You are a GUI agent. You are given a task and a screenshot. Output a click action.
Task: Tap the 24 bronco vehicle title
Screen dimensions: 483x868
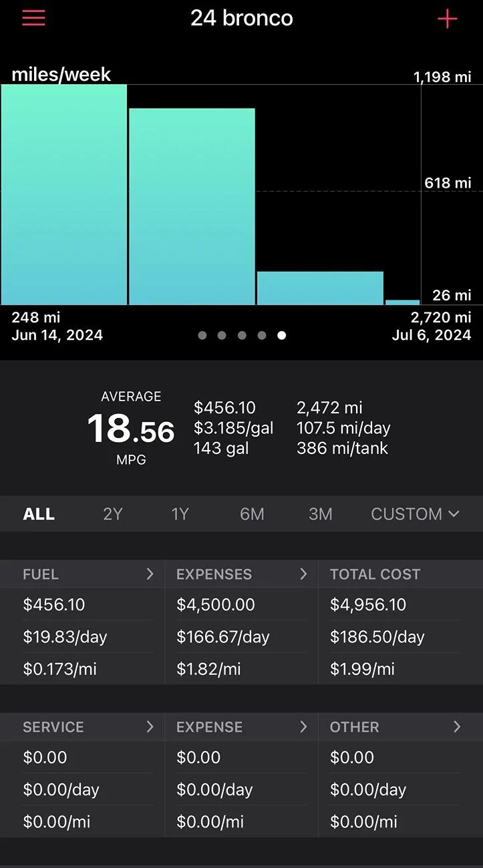[x=242, y=18]
